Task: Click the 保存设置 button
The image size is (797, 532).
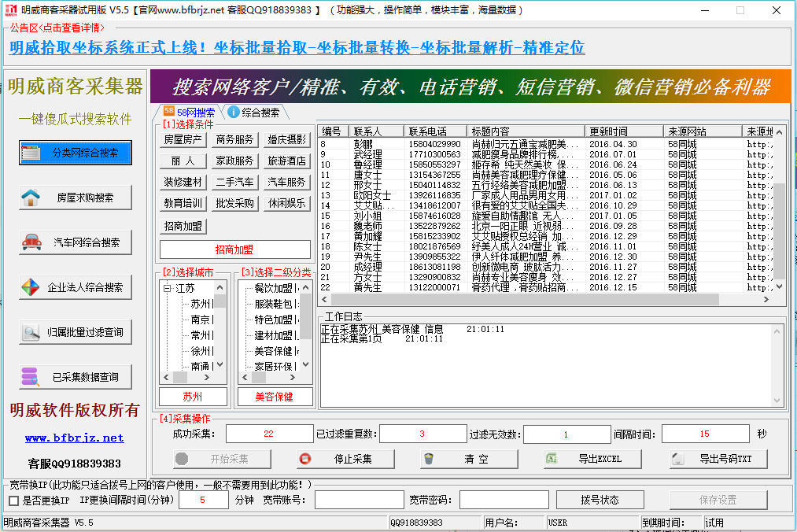Action: point(718,500)
